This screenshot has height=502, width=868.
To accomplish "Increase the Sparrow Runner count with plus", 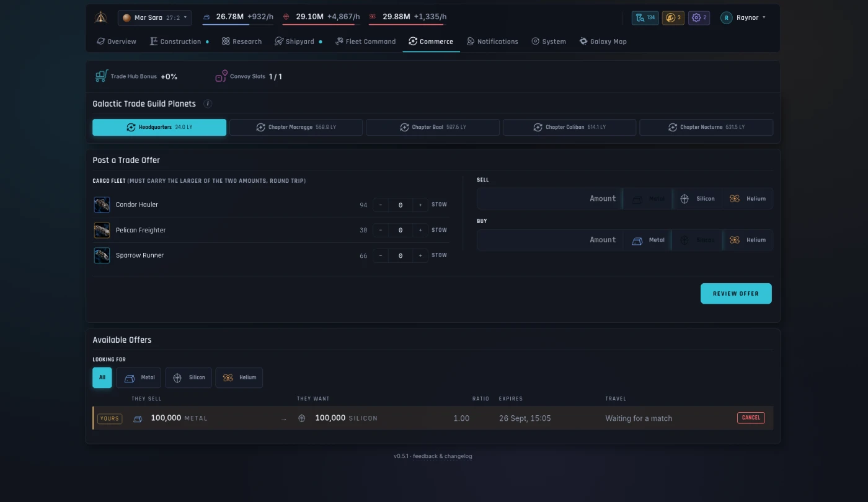I will coord(420,255).
